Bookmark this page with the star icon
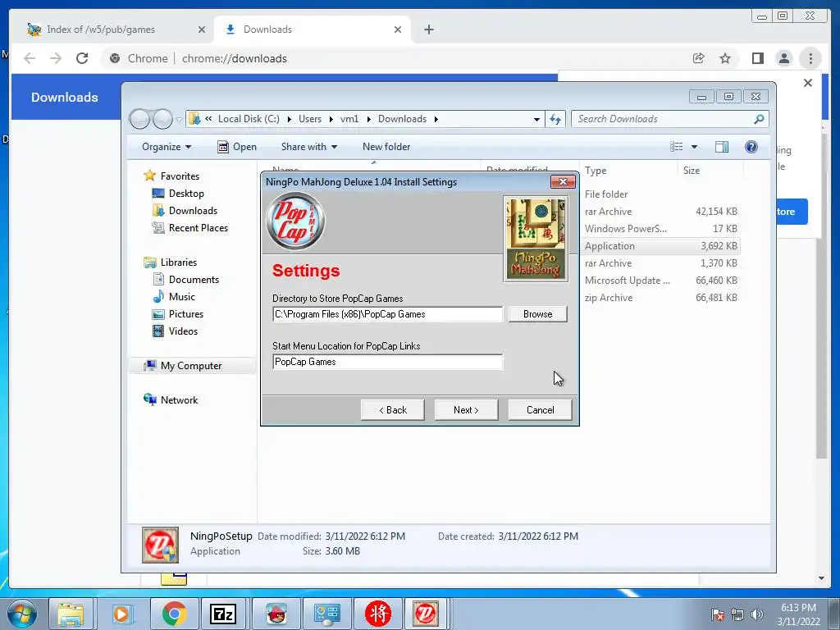The image size is (840, 630). pos(725,58)
